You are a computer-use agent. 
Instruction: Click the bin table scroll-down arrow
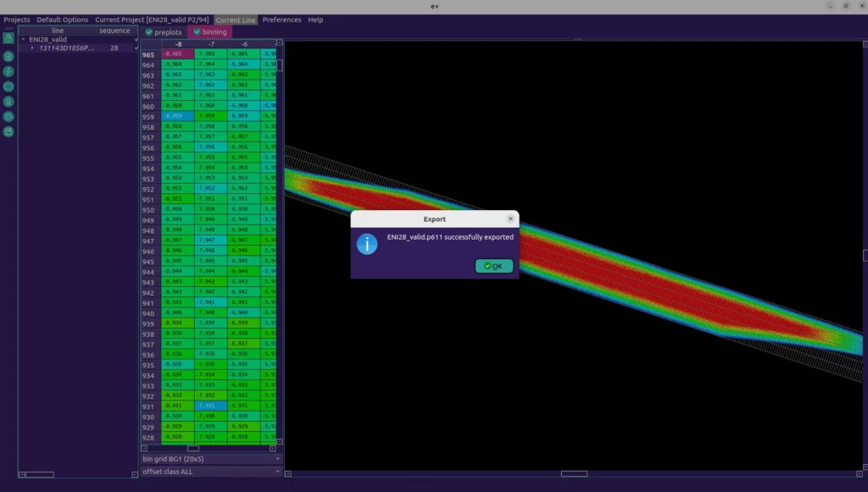(x=279, y=442)
